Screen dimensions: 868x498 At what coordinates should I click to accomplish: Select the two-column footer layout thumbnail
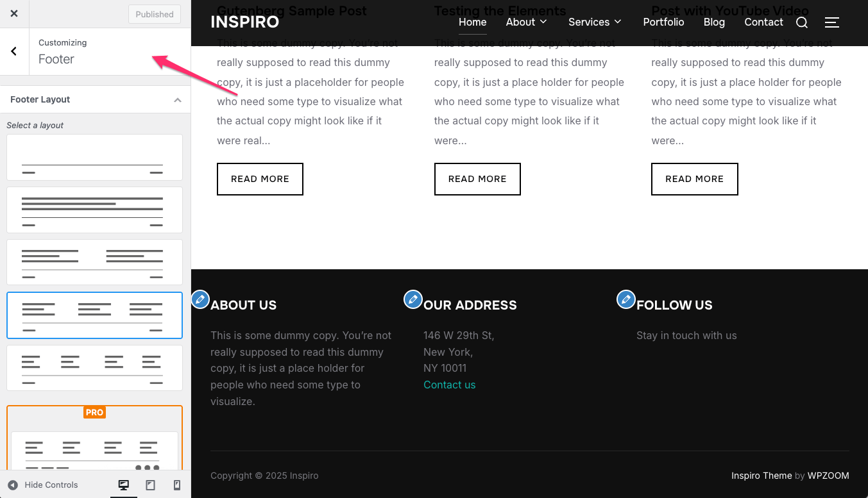pos(94,262)
